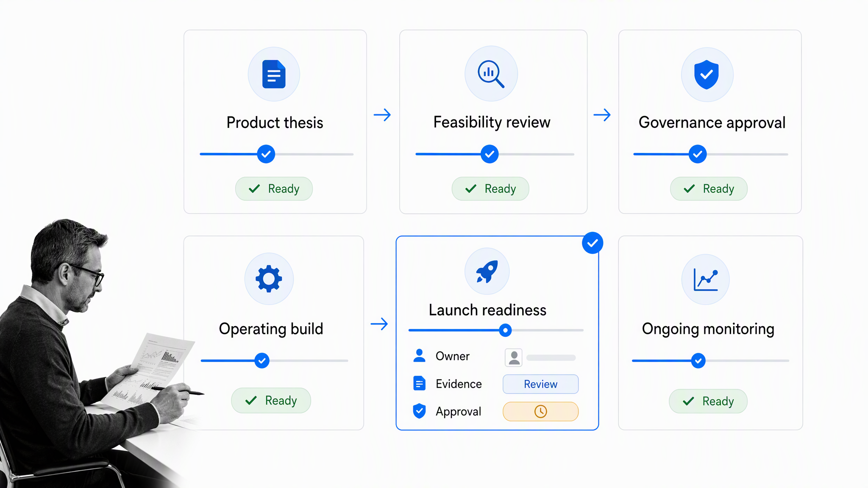This screenshot has height=488, width=868.
Task: Click the shield icon beside Approval
Action: (x=419, y=411)
